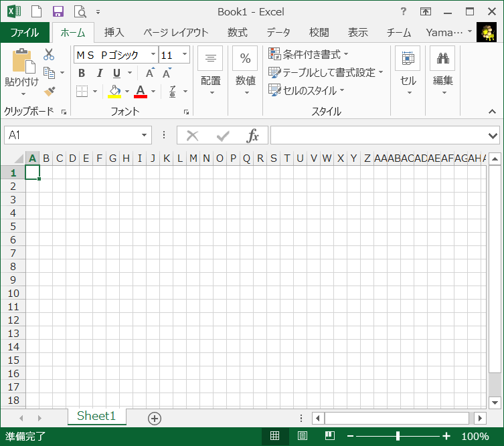504x446 pixels.
Task: Apply yellow fill color bucket
Action: [x=114, y=91]
